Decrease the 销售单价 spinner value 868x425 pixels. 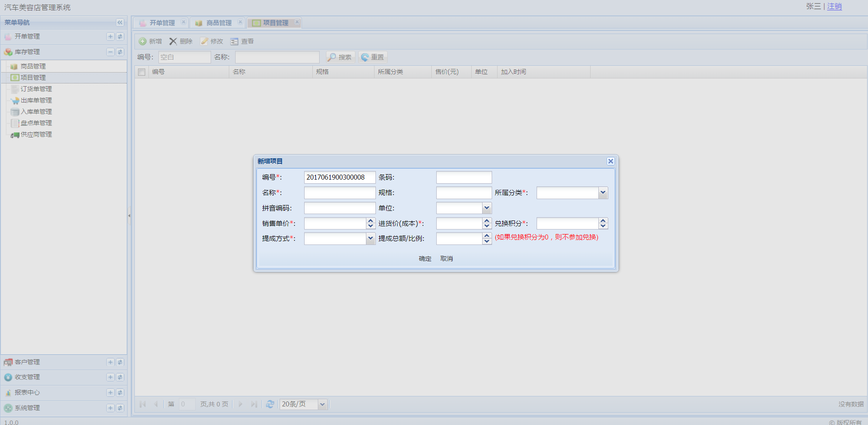click(x=370, y=226)
